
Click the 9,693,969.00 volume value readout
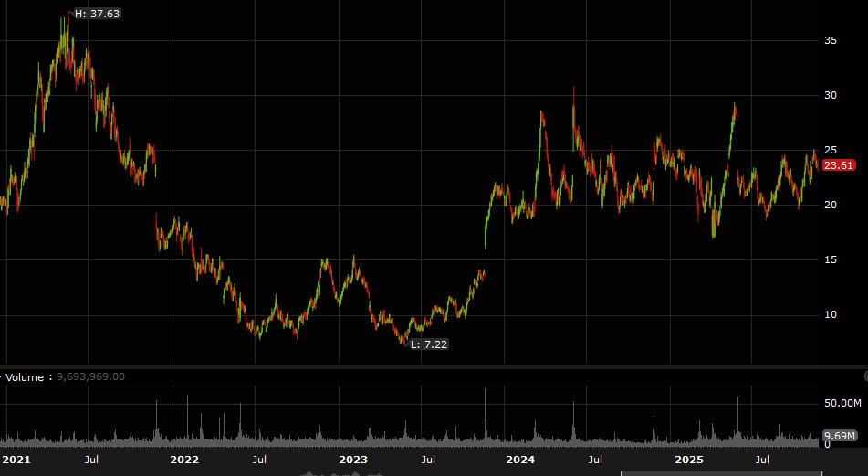(x=91, y=376)
